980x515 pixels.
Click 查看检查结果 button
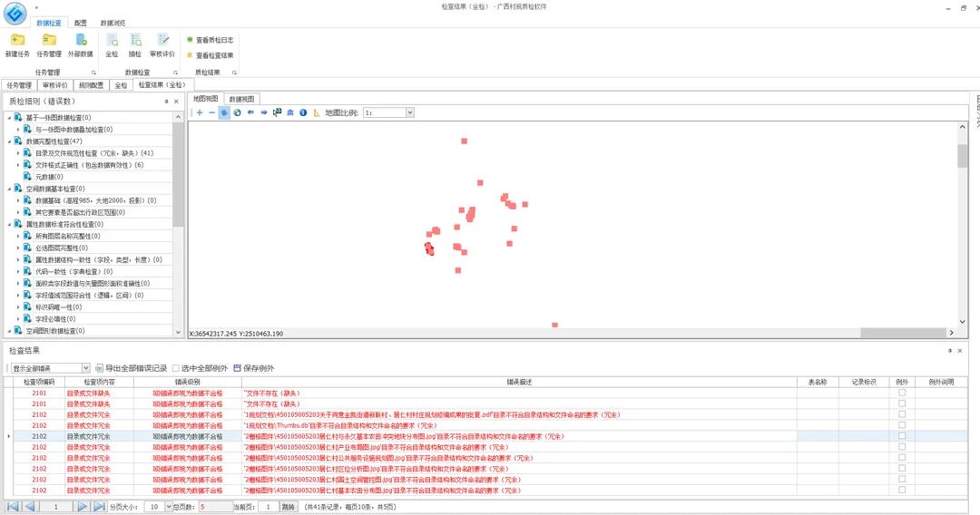(x=210, y=55)
